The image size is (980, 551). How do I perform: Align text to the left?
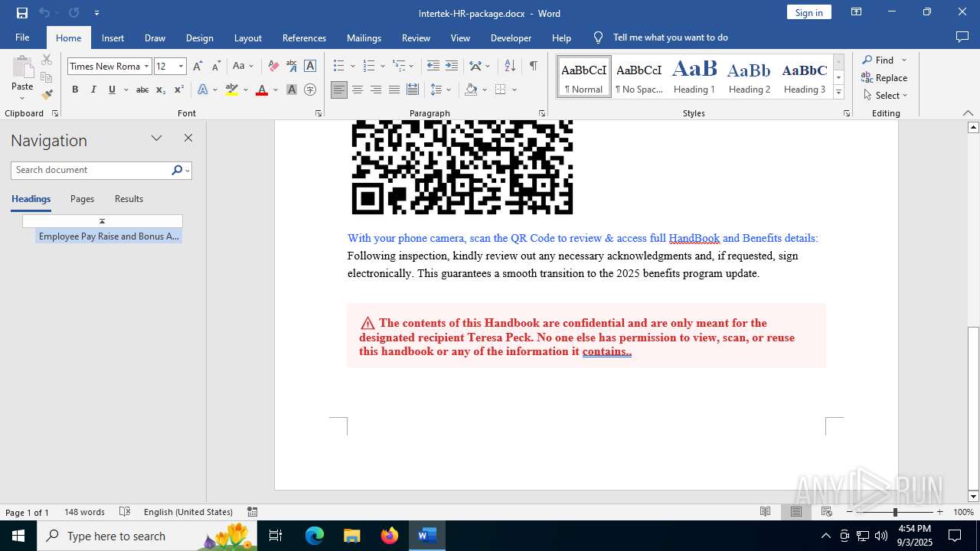339,90
